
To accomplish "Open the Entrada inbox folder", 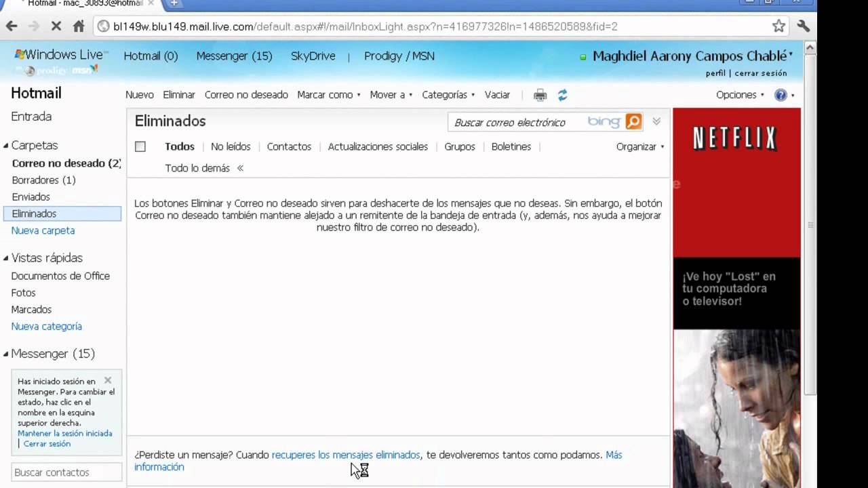I will (x=31, y=117).
